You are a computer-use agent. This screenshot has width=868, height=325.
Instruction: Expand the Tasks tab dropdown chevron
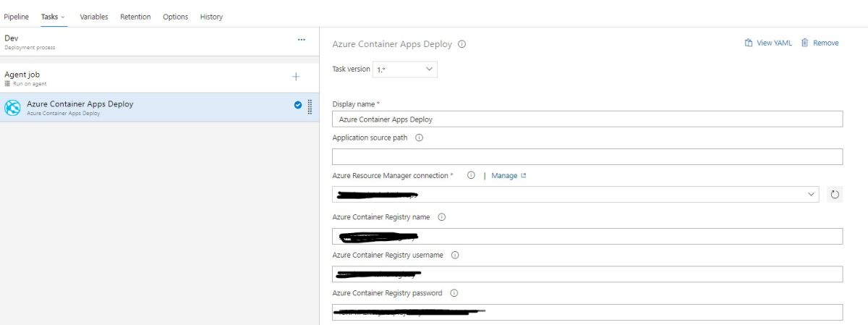click(63, 17)
